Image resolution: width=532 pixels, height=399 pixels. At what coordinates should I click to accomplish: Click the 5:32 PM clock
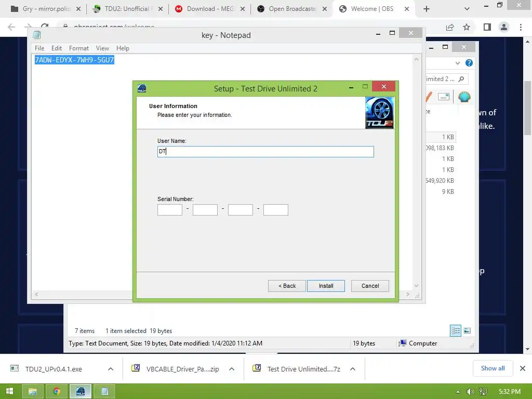pyautogui.click(x=510, y=392)
